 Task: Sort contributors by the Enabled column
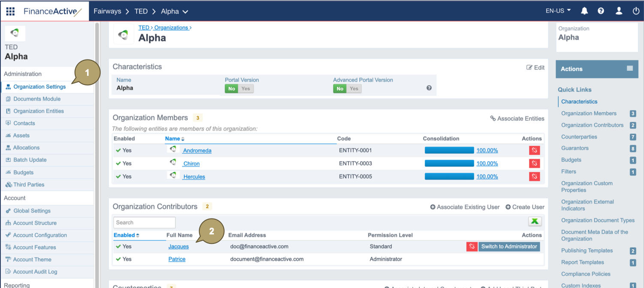pyautogui.click(x=126, y=235)
